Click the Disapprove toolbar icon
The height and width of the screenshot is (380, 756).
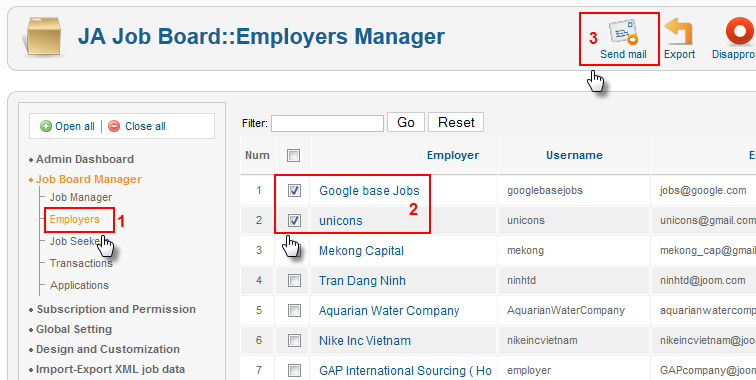[x=740, y=32]
